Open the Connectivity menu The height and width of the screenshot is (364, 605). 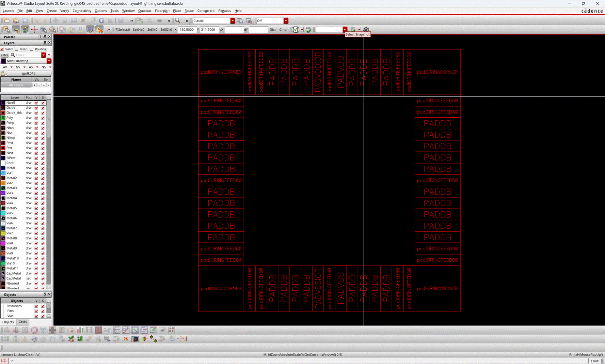[x=82, y=11]
